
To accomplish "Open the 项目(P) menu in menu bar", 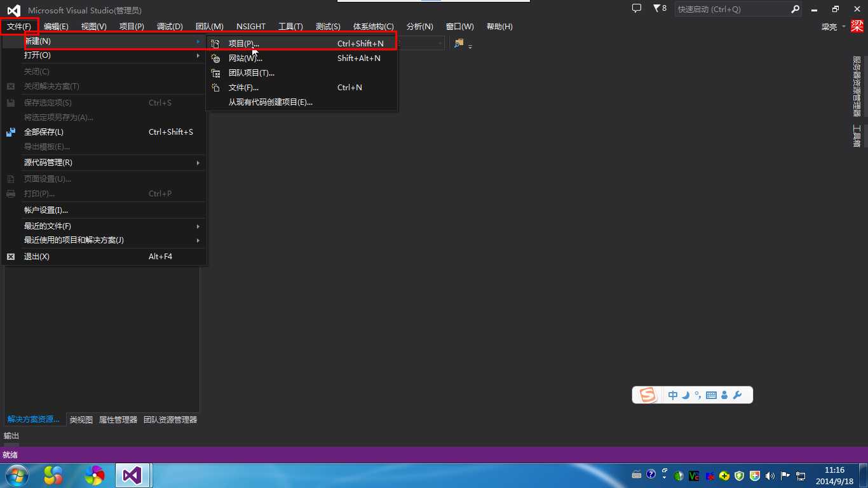I will [132, 26].
